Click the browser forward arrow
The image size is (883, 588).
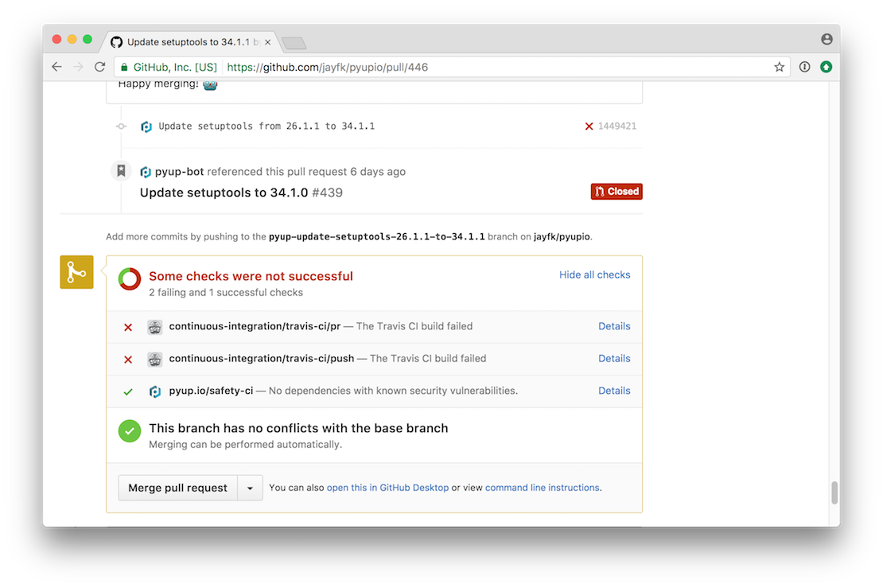point(78,67)
